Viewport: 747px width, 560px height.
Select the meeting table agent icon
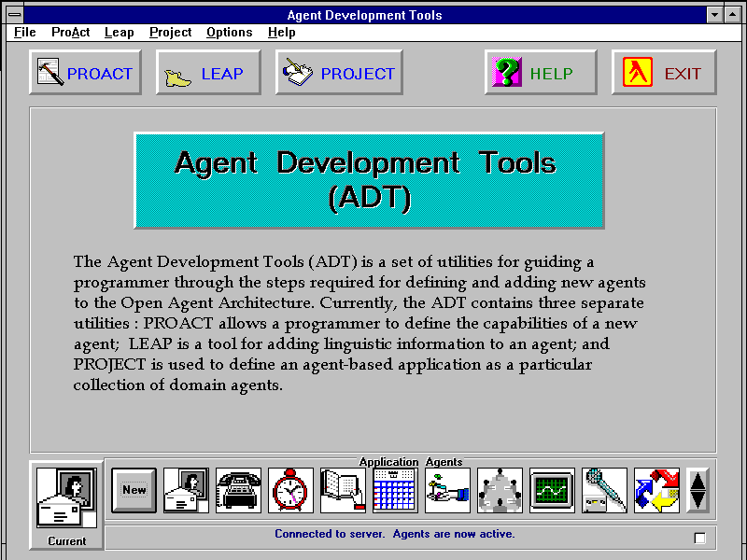coord(500,490)
